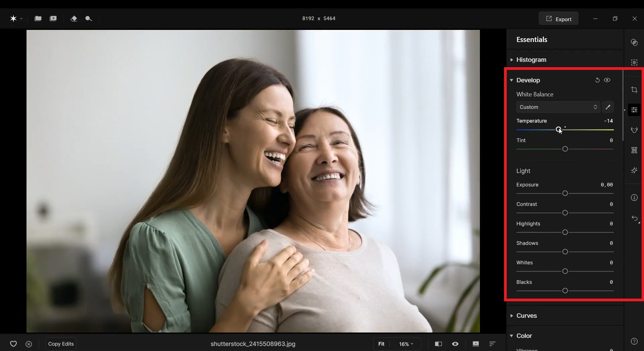Image resolution: width=644 pixels, height=351 pixels.
Task: Open the 16% zoom level dropdown
Action: tap(406, 344)
